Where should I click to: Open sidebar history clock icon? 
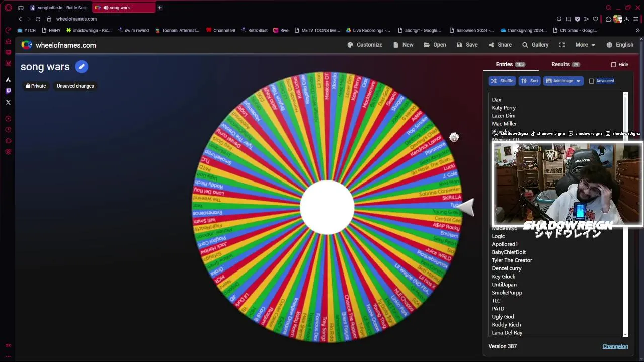pyautogui.click(x=8, y=130)
